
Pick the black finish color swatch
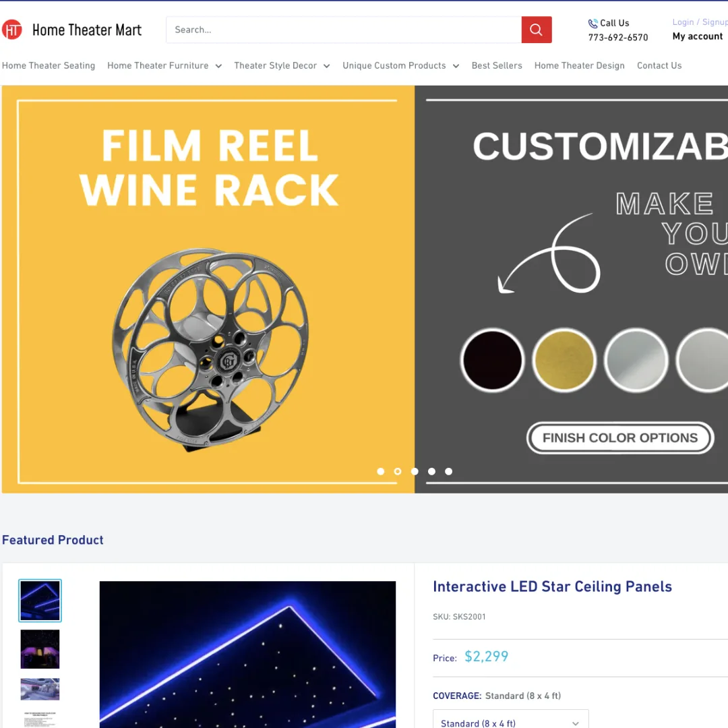[x=492, y=360]
